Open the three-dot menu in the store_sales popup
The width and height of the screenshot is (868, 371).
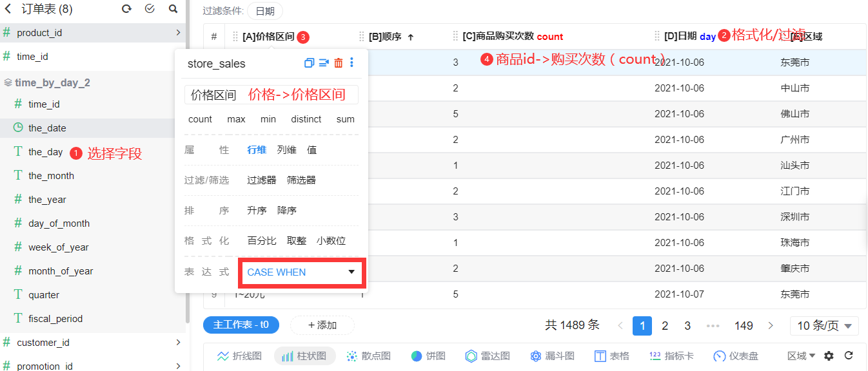point(351,62)
